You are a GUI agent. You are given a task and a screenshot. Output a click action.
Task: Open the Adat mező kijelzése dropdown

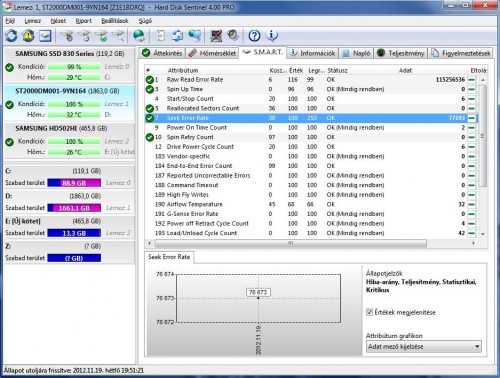coord(424,347)
